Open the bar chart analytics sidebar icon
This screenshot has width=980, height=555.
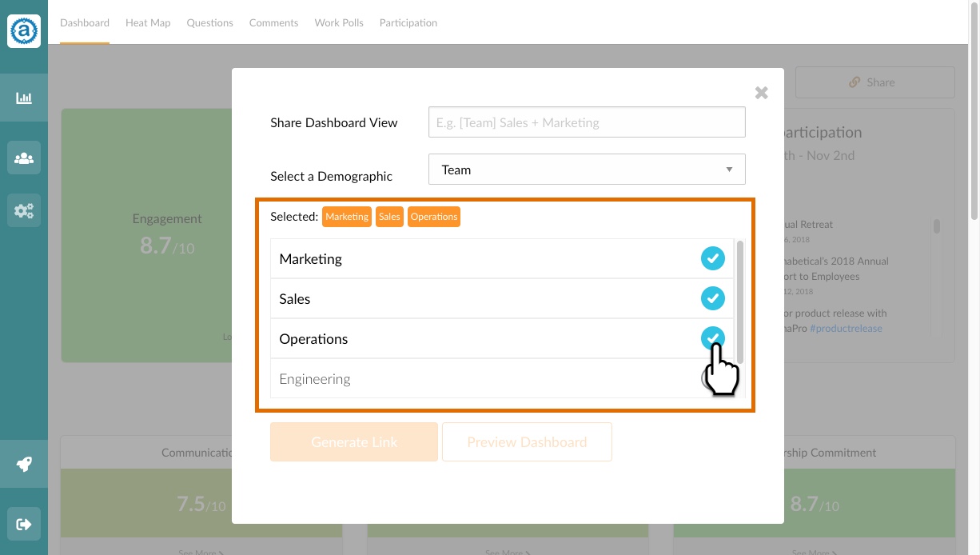24,98
